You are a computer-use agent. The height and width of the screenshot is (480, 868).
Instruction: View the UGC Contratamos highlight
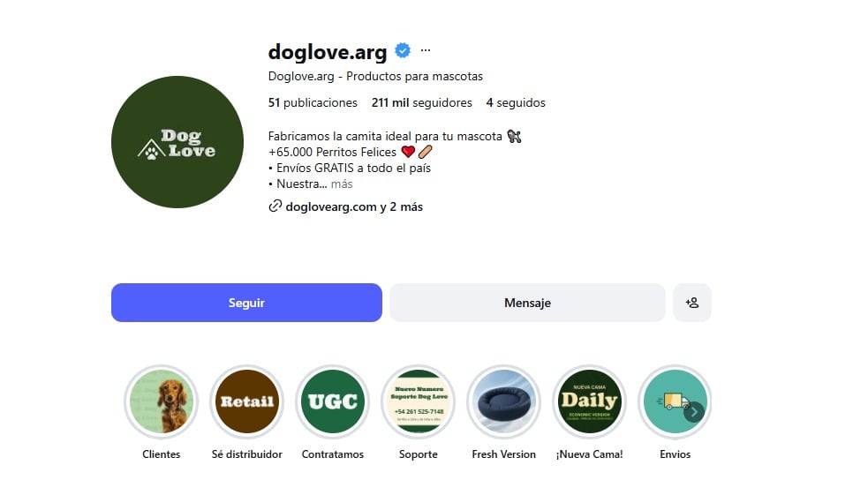click(x=332, y=401)
